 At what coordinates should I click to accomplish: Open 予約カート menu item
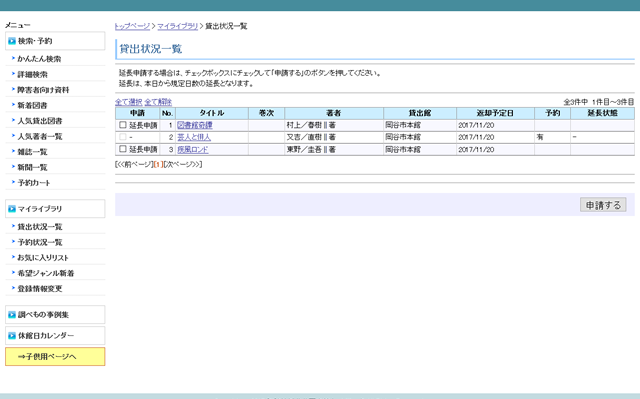click(x=34, y=183)
